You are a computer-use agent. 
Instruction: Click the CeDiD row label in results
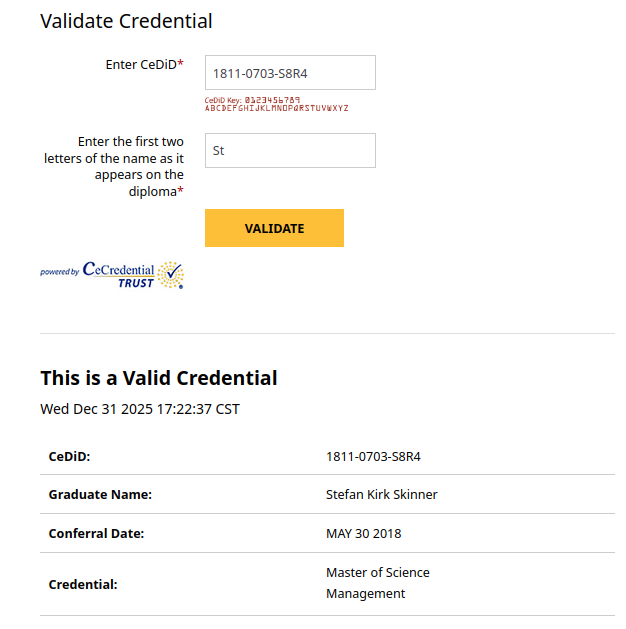[69, 456]
